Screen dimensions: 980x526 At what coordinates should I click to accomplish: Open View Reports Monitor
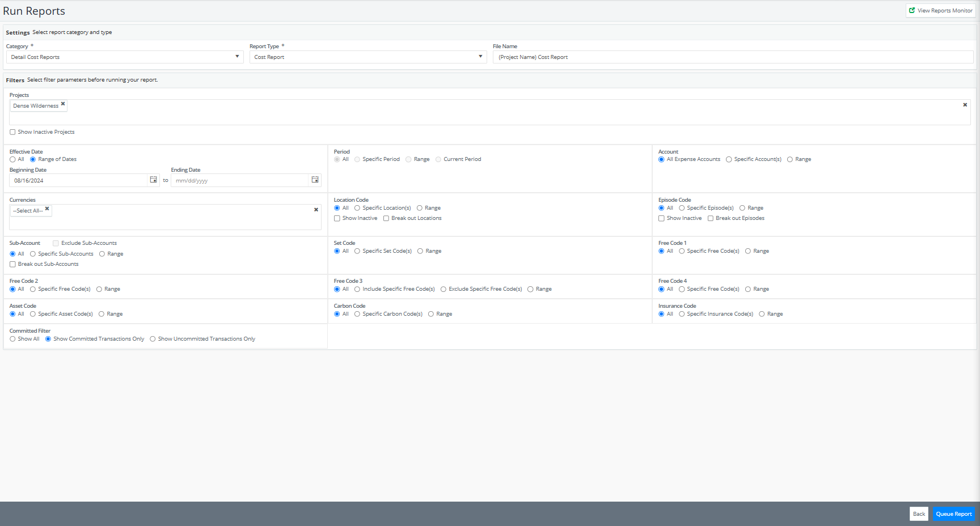pos(940,10)
